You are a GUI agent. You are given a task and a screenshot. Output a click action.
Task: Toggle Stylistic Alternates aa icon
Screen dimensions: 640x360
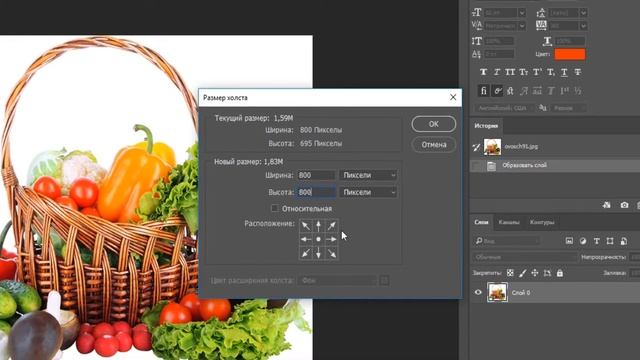coord(537,91)
